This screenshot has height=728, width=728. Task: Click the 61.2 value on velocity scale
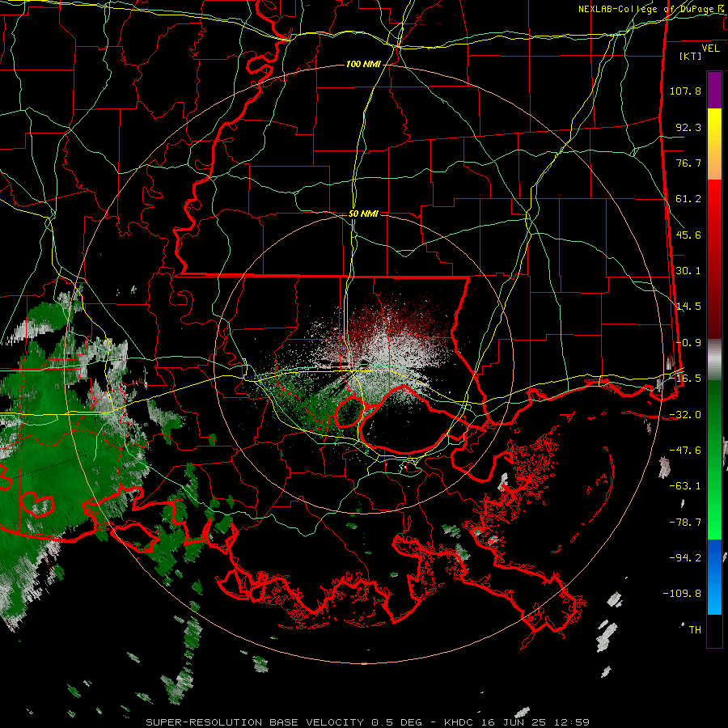[x=688, y=199]
